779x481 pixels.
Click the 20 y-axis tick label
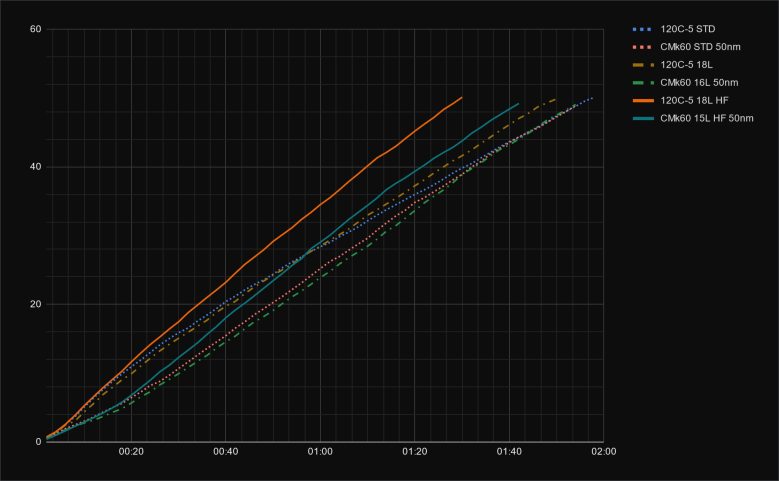click(35, 304)
